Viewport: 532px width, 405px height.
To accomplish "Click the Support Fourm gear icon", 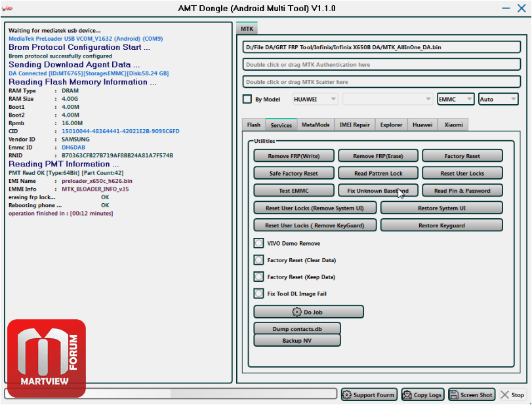I will (346, 395).
